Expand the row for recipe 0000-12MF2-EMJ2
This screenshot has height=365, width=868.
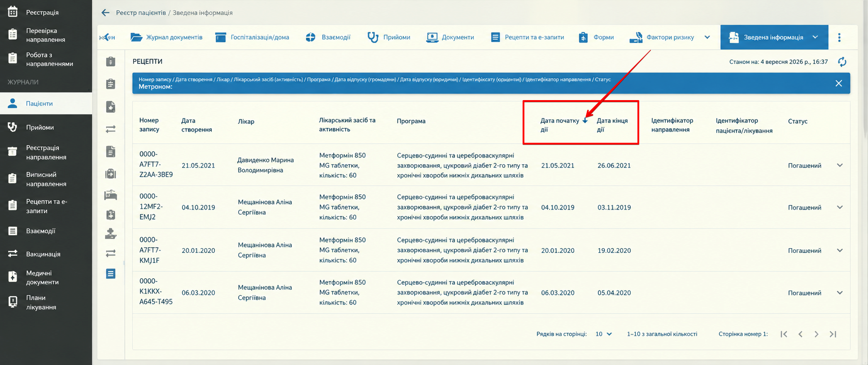[840, 207]
